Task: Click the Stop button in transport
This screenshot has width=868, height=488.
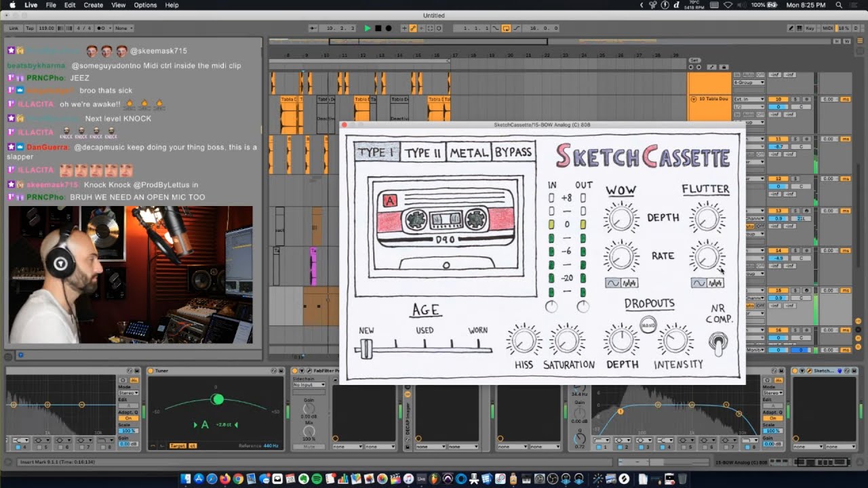Action: pos(378,28)
